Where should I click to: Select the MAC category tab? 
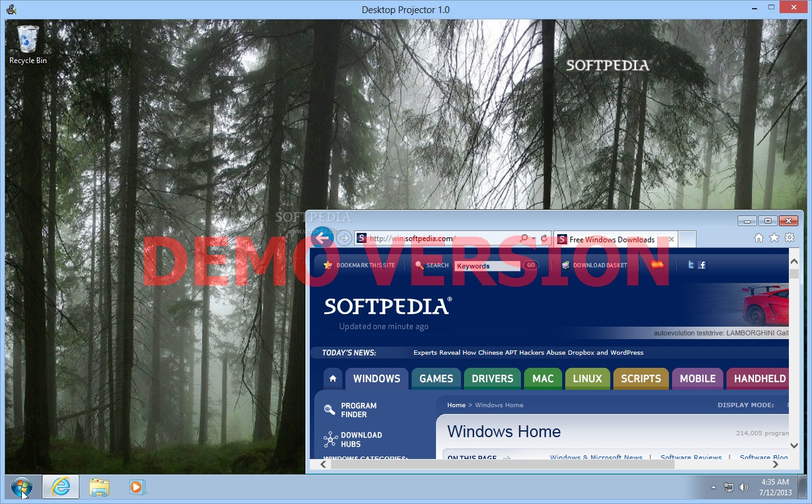543,378
